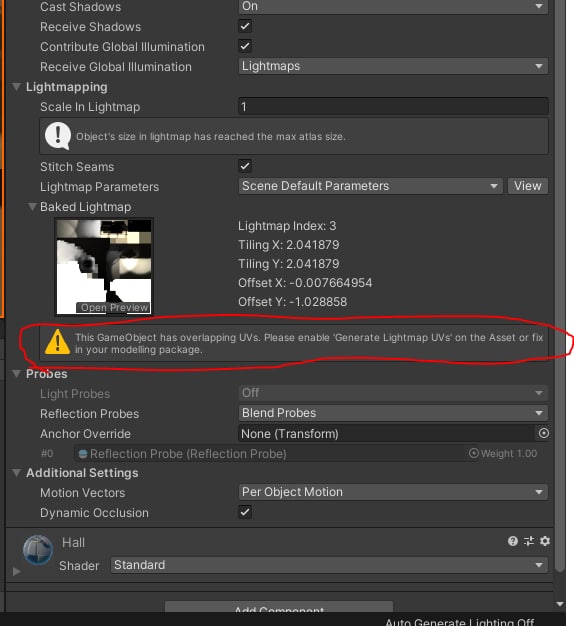Collapse the Probes section
The height and width of the screenshot is (626, 574).
[16, 374]
